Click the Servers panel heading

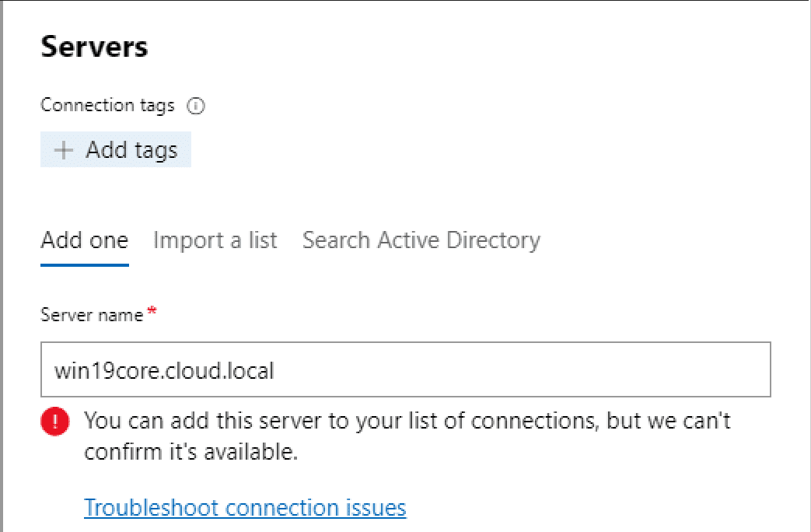pyautogui.click(x=94, y=47)
